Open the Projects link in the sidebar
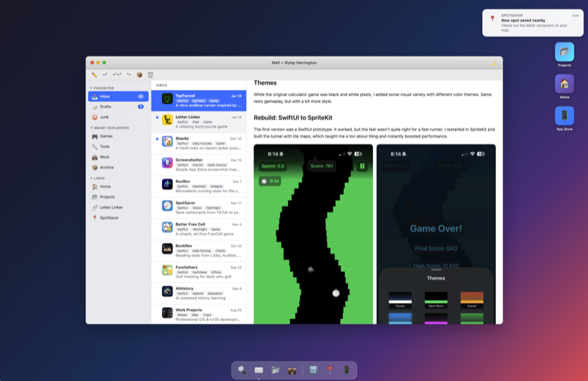The width and height of the screenshot is (588, 381). click(x=110, y=197)
